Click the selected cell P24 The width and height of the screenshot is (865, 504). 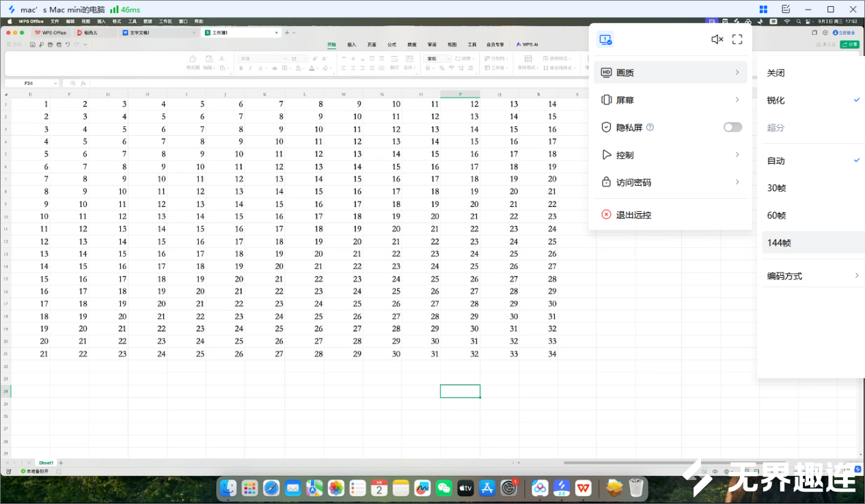coord(460,391)
